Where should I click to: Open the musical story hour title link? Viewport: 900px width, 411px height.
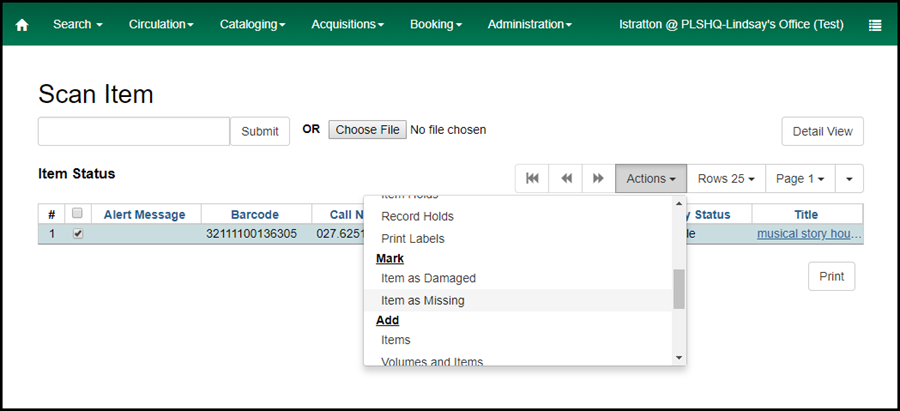pyautogui.click(x=809, y=234)
